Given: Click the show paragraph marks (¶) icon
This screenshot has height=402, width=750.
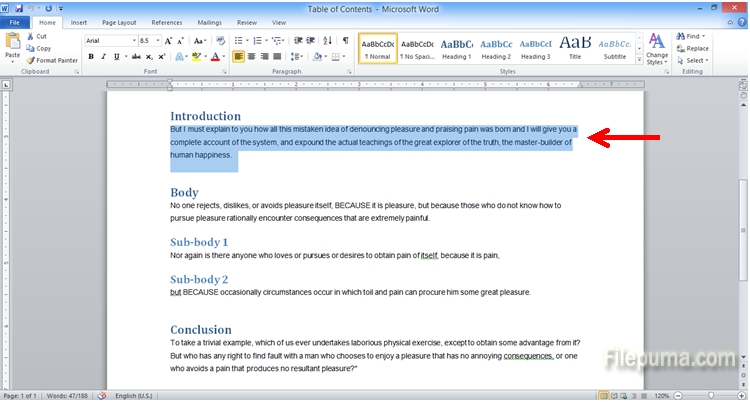Looking at the screenshot, I should (x=345, y=40).
